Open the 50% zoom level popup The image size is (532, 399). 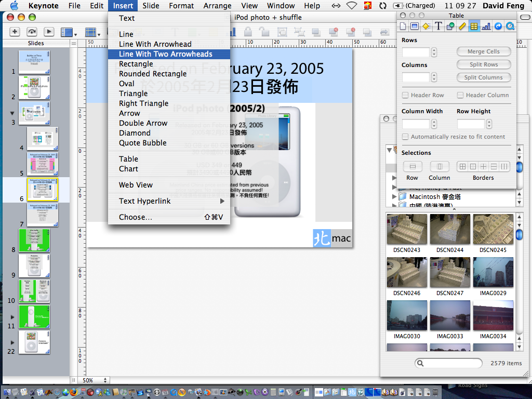(x=95, y=380)
